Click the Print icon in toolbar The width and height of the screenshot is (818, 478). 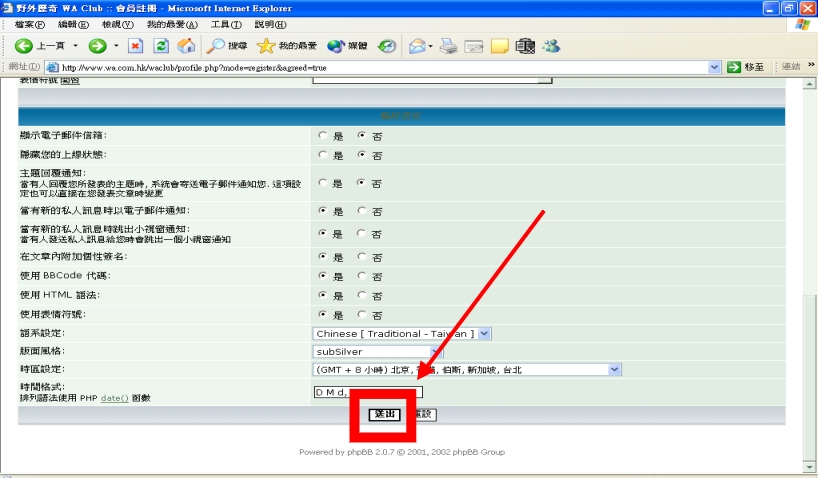pyautogui.click(x=449, y=46)
